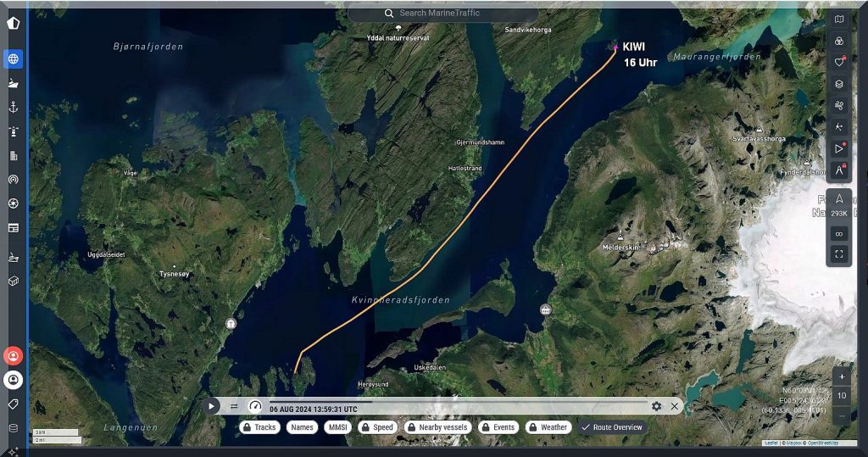
Task: Open the map type icon at top right
Action: click(x=838, y=19)
